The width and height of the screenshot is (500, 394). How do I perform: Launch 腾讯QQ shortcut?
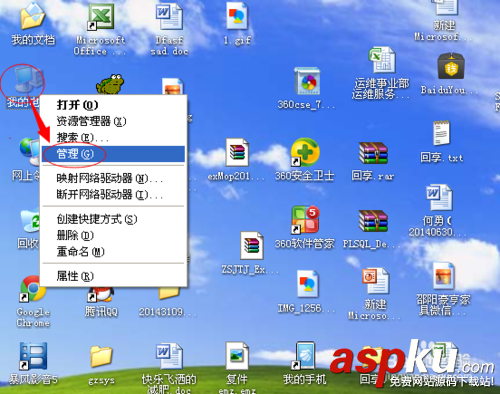pyautogui.click(x=101, y=294)
